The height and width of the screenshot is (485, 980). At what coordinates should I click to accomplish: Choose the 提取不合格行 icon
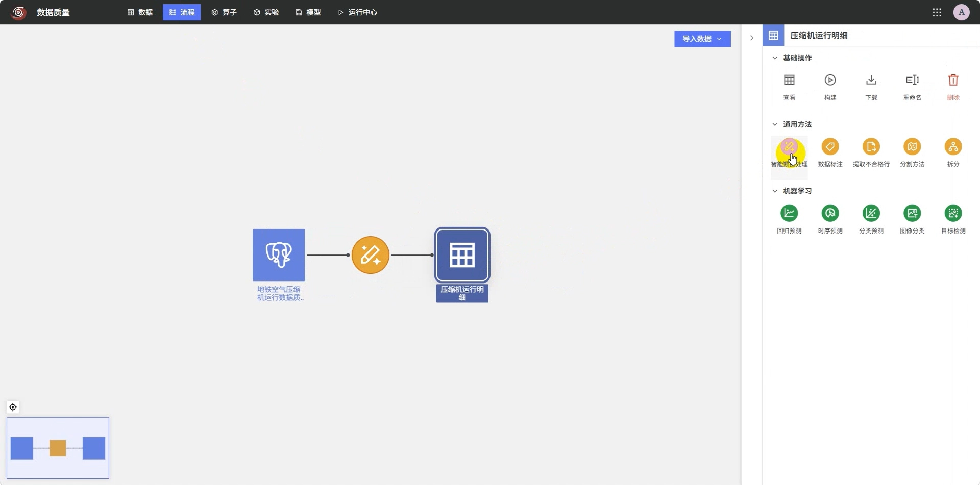pyautogui.click(x=871, y=147)
